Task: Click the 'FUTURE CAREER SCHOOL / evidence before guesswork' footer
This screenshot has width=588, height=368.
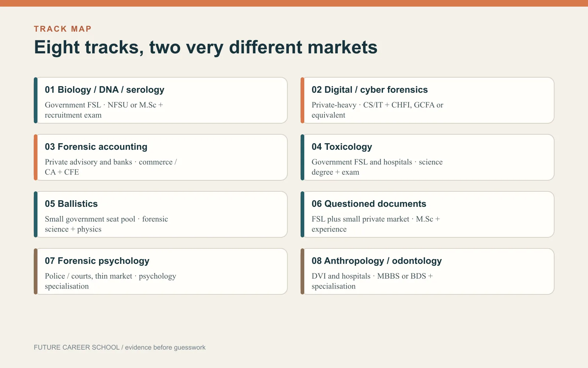Action: (119, 347)
